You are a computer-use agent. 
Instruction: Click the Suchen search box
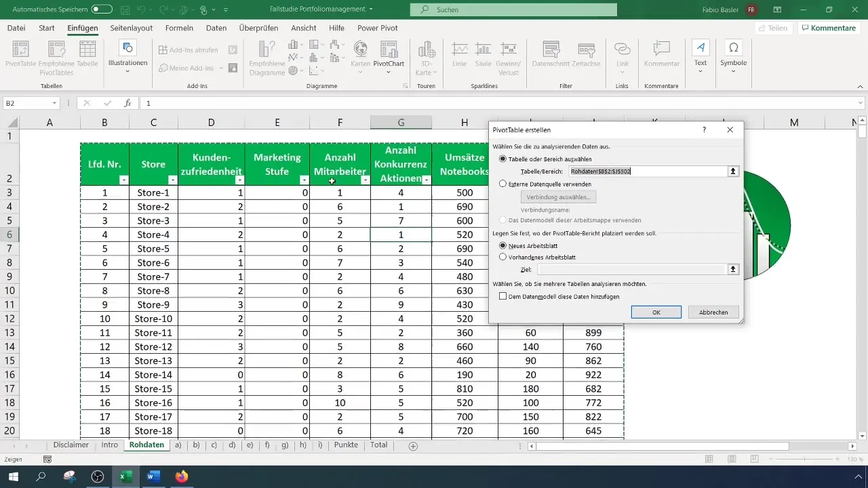coord(513,9)
